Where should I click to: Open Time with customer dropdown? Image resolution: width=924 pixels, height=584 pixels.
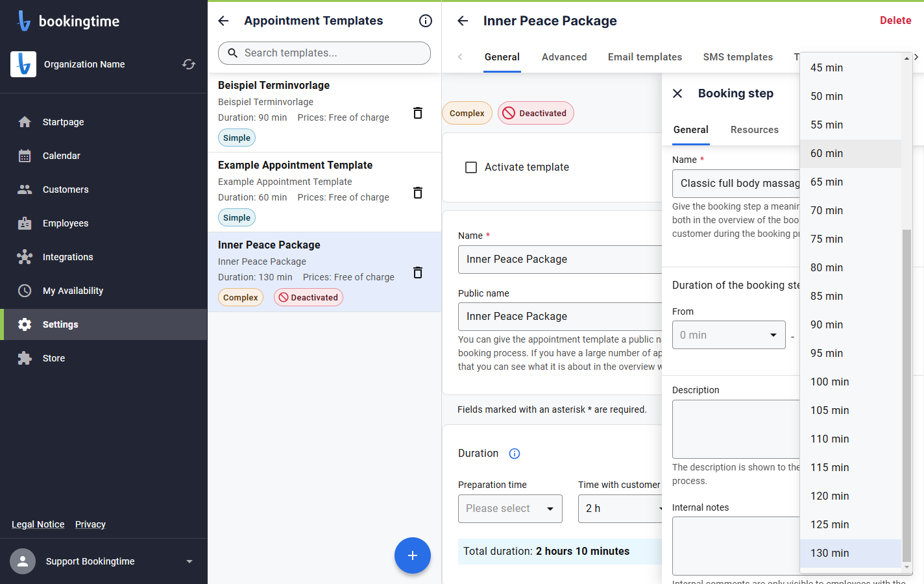[x=620, y=509]
